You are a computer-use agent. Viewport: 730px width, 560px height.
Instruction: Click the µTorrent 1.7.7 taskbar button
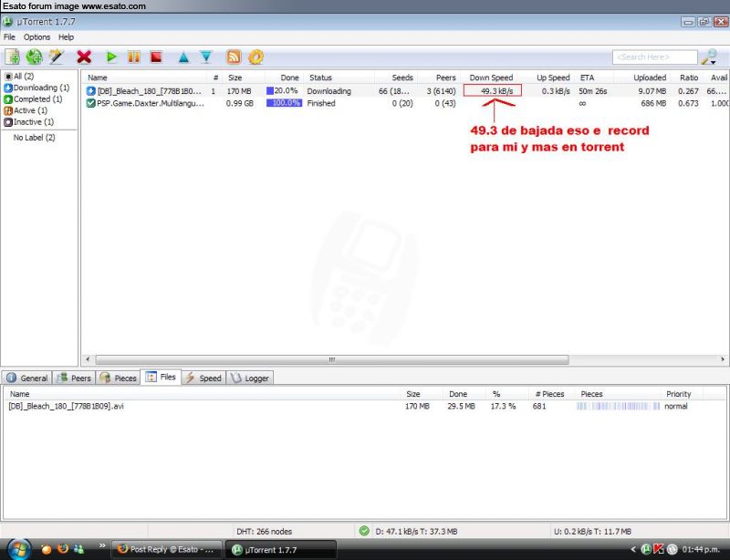tap(281, 549)
